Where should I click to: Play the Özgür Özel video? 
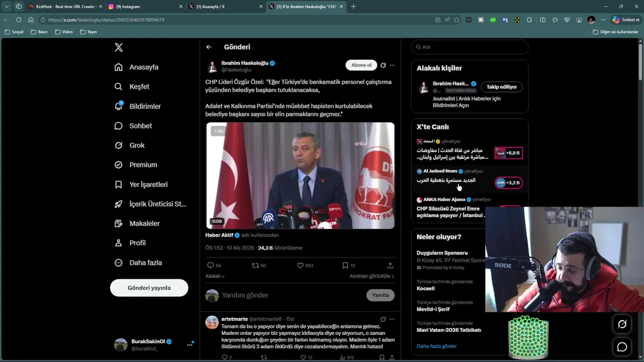point(300,175)
